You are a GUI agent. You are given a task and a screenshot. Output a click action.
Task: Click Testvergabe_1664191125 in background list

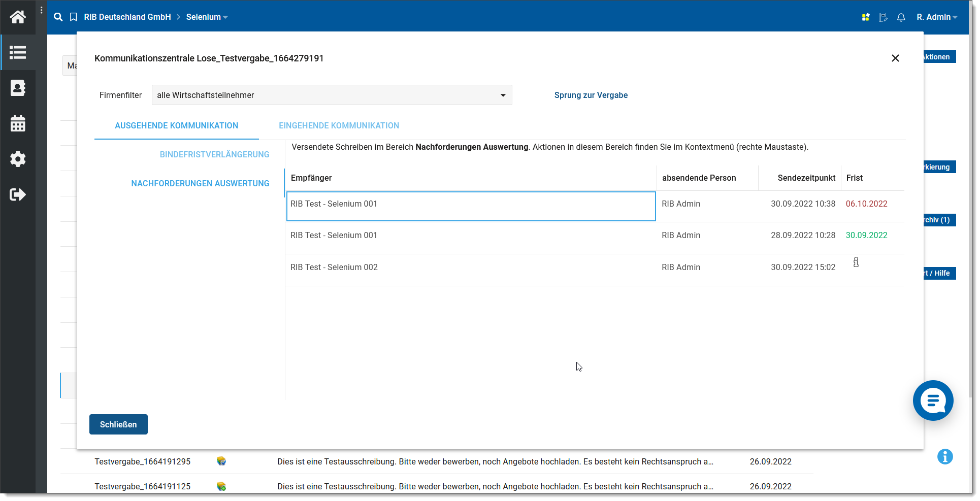point(143,486)
